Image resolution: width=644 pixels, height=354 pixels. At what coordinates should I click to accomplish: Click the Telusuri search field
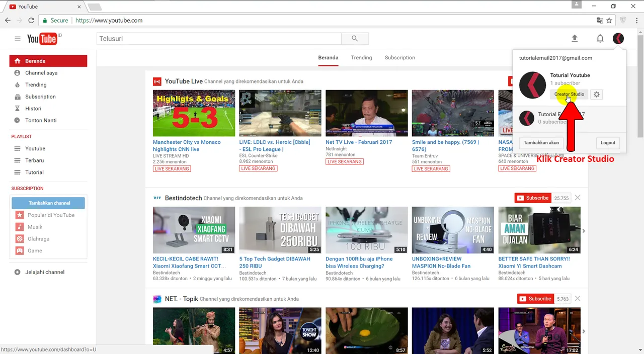pyautogui.click(x=219, y=39)
